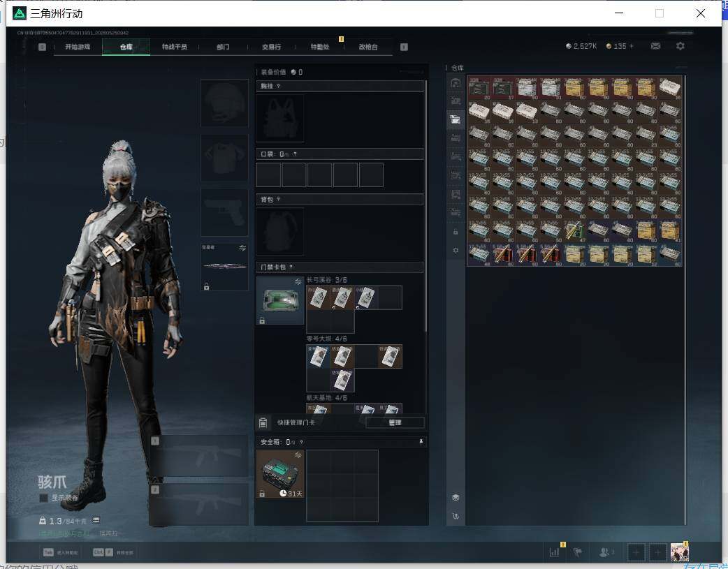728x569 pixels.
Task: Click the 胸挂 help question mark
Action: click(278, 87)
